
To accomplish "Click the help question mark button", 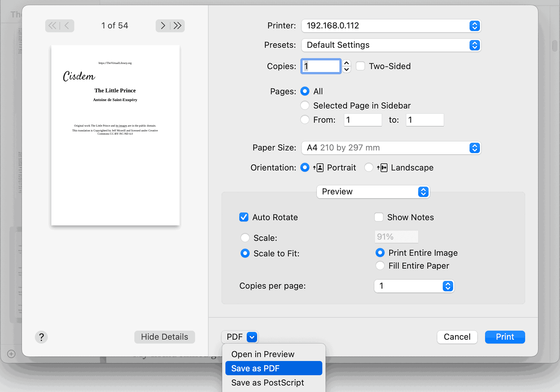I will [x=41, y=337].
